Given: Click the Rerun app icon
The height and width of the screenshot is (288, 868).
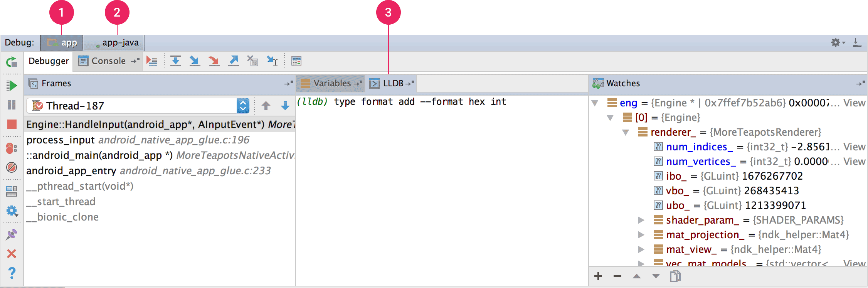Looking at the screenshot, I should 12,62.
